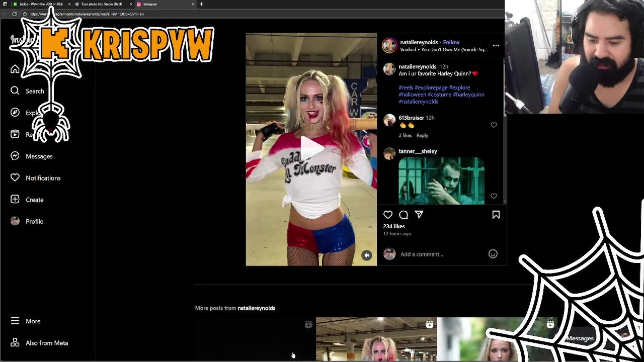Viewport: 644px width, 362px height.
Task: Click the #costume hashtag
Action: coord(439,95)
